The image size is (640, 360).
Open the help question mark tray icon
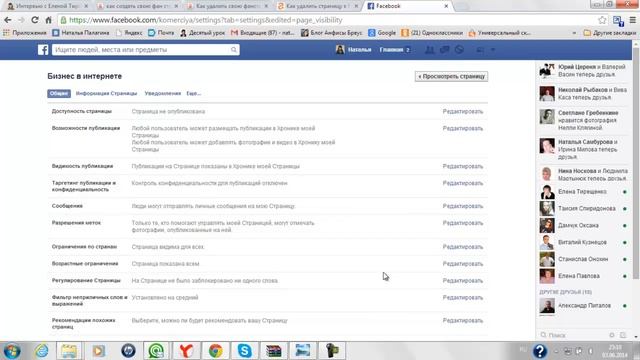click(540, 351)
